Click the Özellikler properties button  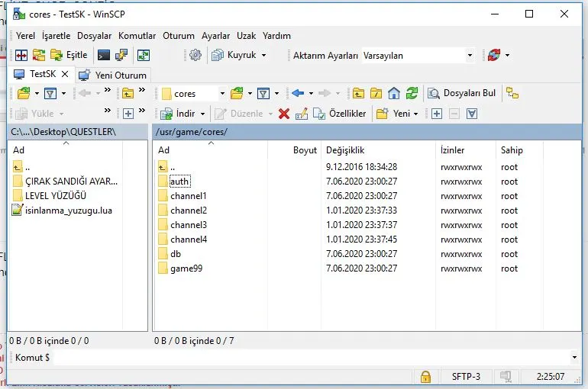click(x=341, y=114)
